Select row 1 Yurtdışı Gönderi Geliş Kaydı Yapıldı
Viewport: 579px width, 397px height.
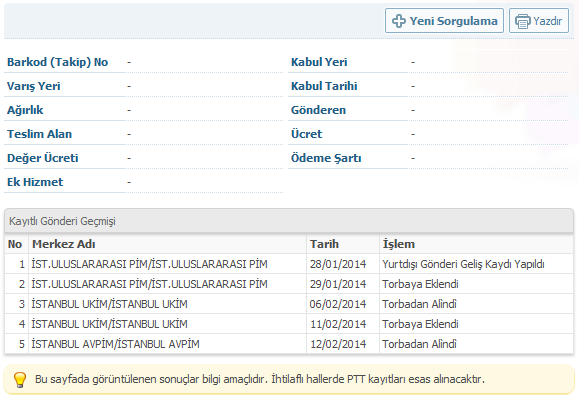pyautogui.click(x=289, y=264)
